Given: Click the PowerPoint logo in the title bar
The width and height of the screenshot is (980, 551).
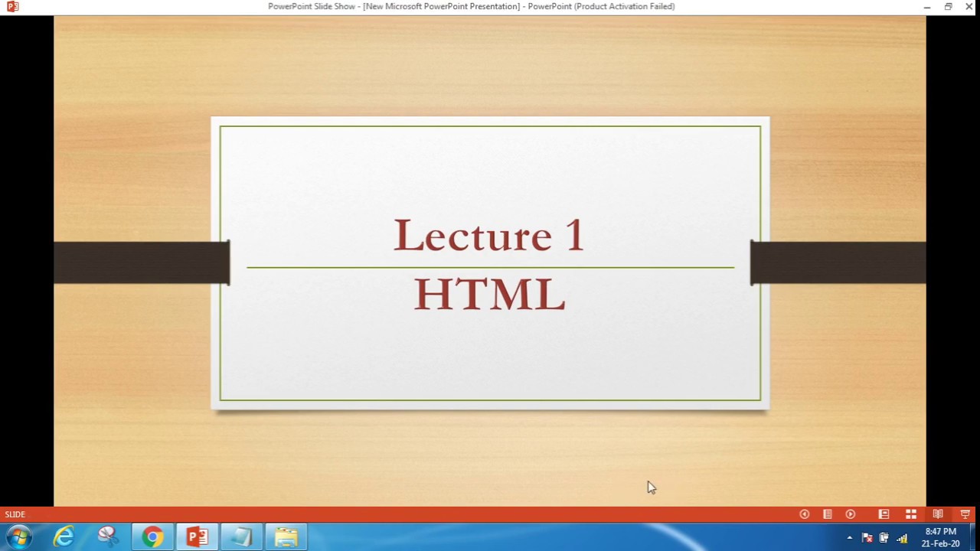Looking at the screenshot, I should coord(12,6).
